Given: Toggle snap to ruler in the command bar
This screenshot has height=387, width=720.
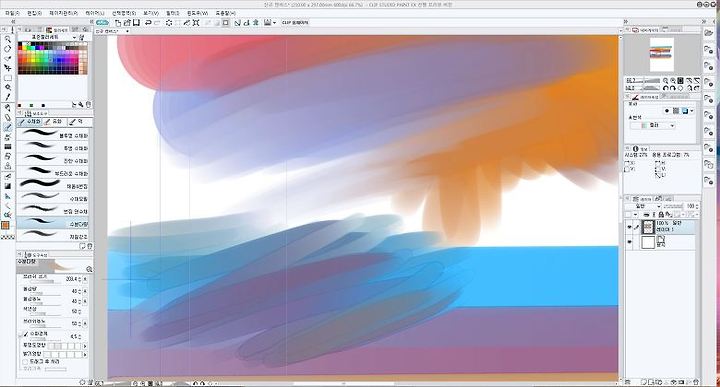Looking at the screenshot, I should point(237,22).
